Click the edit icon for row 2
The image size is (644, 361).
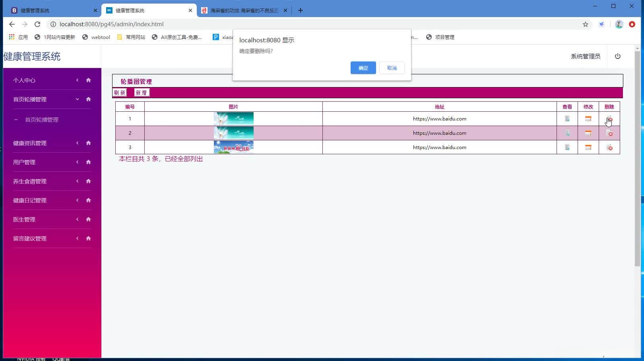[x=588, y=133]
